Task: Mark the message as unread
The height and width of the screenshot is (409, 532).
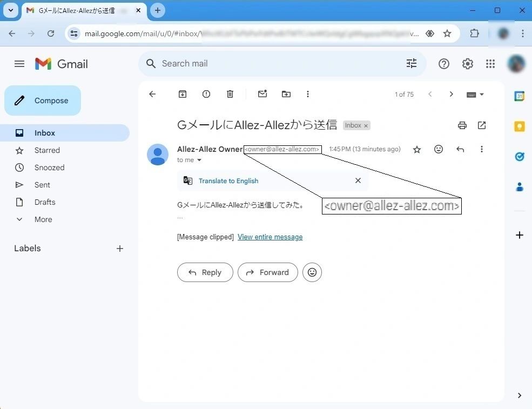Action: pos(262,94)
